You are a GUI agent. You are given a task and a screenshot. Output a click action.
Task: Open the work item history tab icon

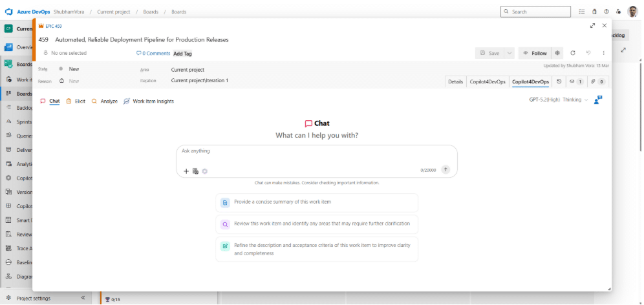click(559, 81)
